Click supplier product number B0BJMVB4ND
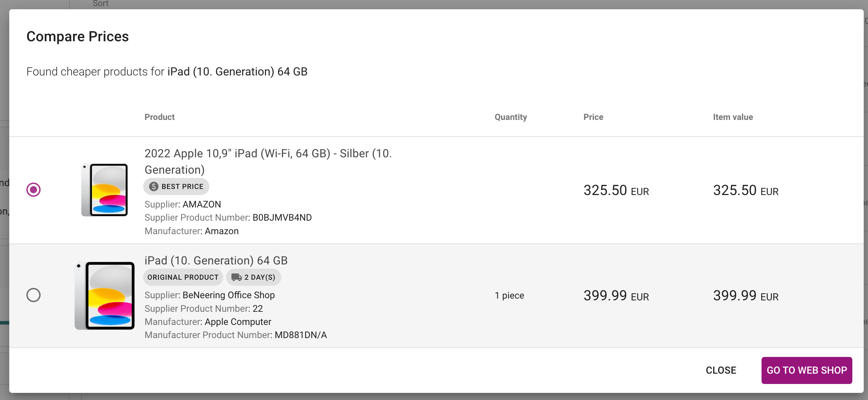This screenshot has width=868, height=400. point(282,217)
